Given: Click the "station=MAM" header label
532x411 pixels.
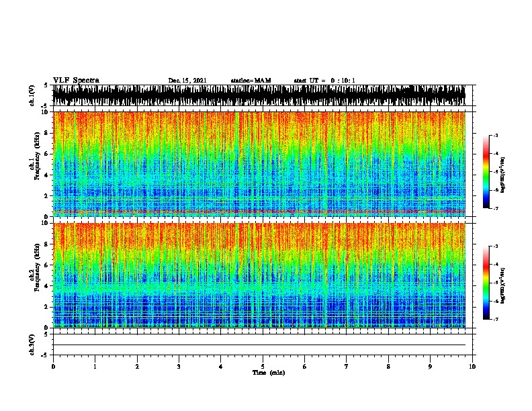Looking at the screenshot, I should [x=251, y=81].
